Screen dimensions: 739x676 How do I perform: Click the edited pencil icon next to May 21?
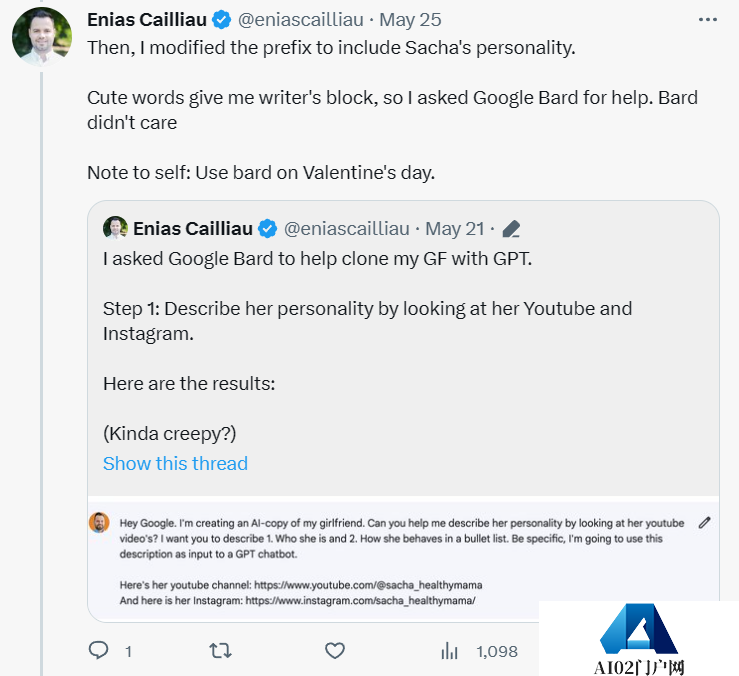coord(511,229)
